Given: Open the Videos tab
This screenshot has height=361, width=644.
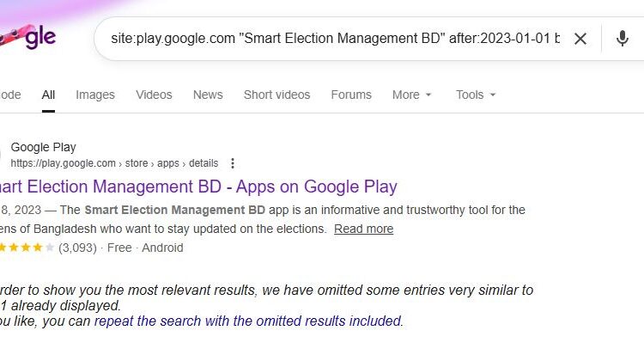Looking at the screenshot, I should (154, 95).
